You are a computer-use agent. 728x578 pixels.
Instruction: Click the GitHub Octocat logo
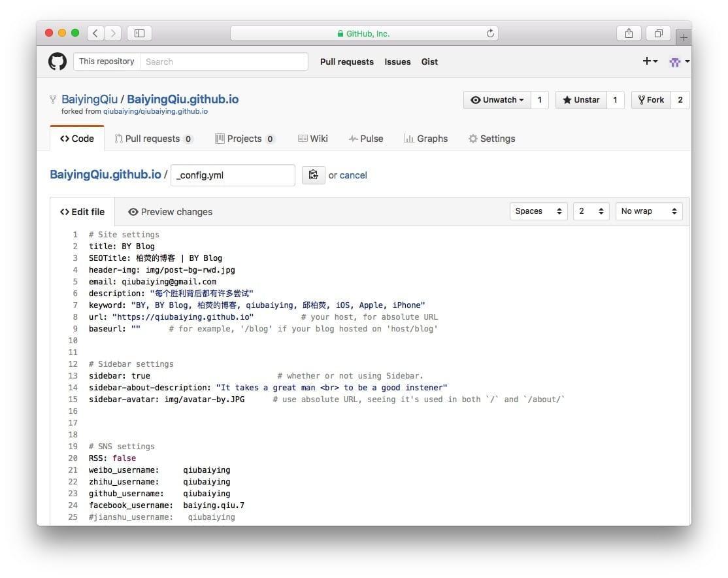[x=58, y=61]
